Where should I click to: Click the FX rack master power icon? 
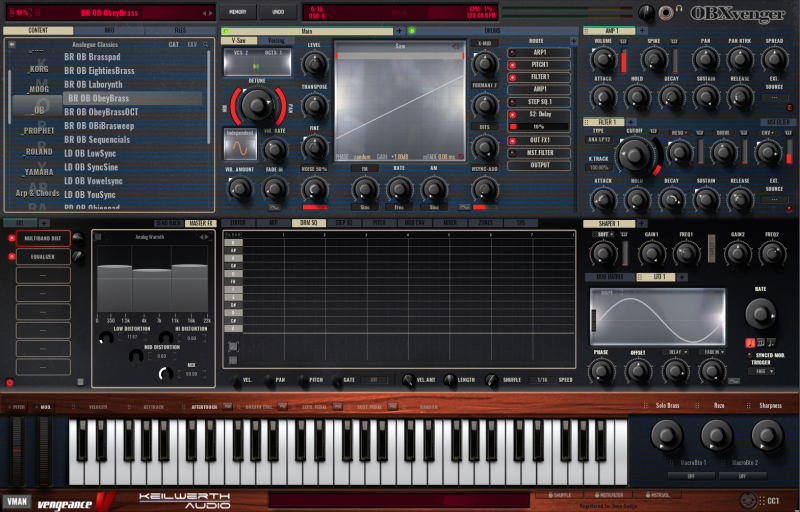(9, 382)
